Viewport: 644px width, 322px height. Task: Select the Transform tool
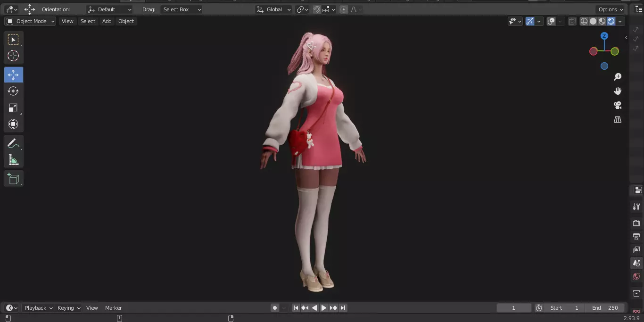[x=13, y=124]
